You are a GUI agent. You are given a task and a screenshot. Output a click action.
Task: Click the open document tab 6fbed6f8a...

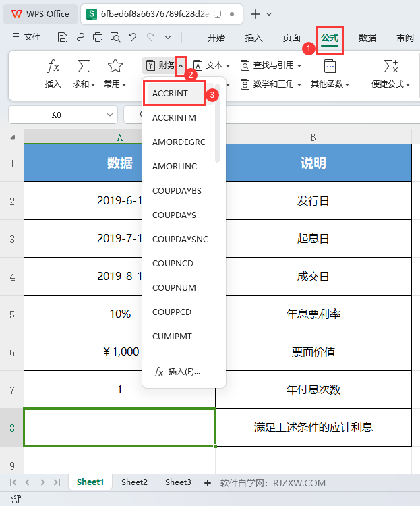coord(162,14)
